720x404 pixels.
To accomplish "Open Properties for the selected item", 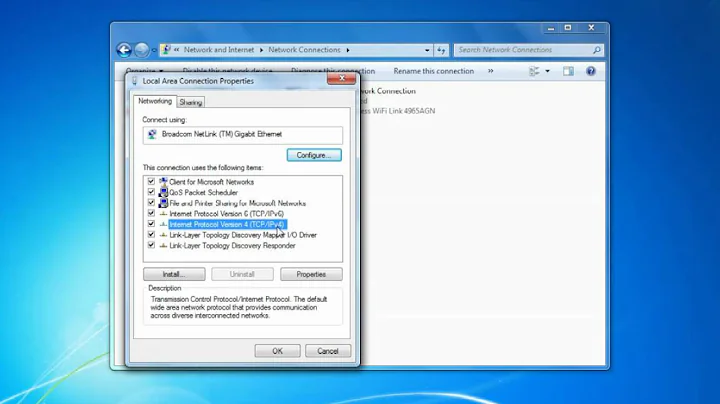I will [x=311, y=274].
